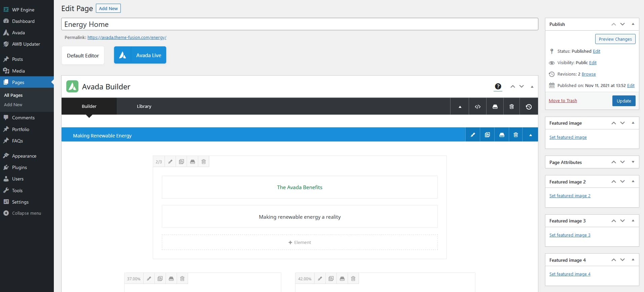
Task: Collapse all containers arrow in builder toolbar
Action: [x=460, y=107]
